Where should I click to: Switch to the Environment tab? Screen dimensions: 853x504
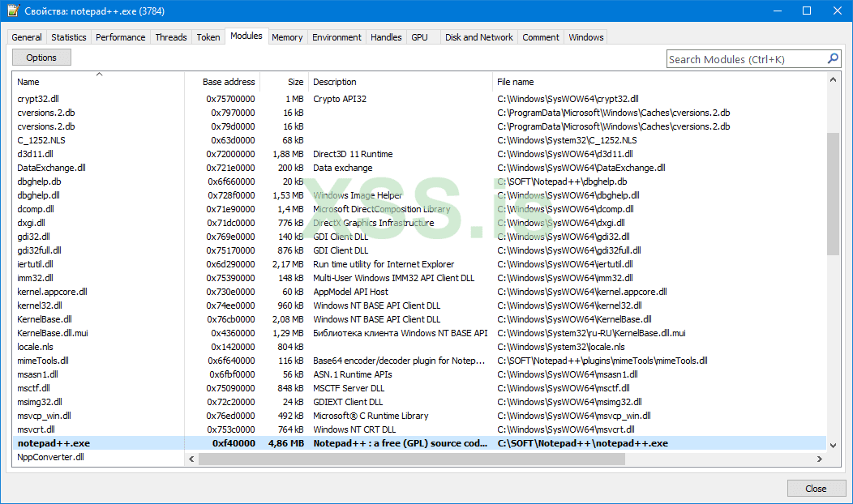tap(336, 37)
